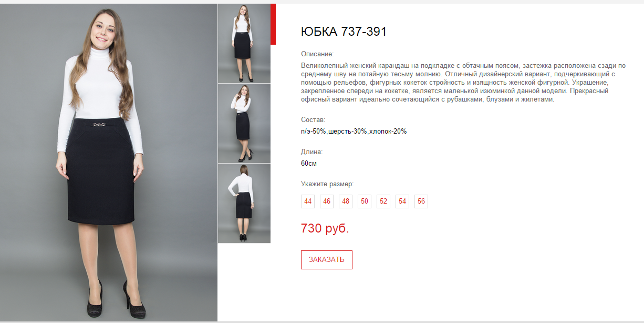Click the fabric composition text line

[x=354, y=132]
